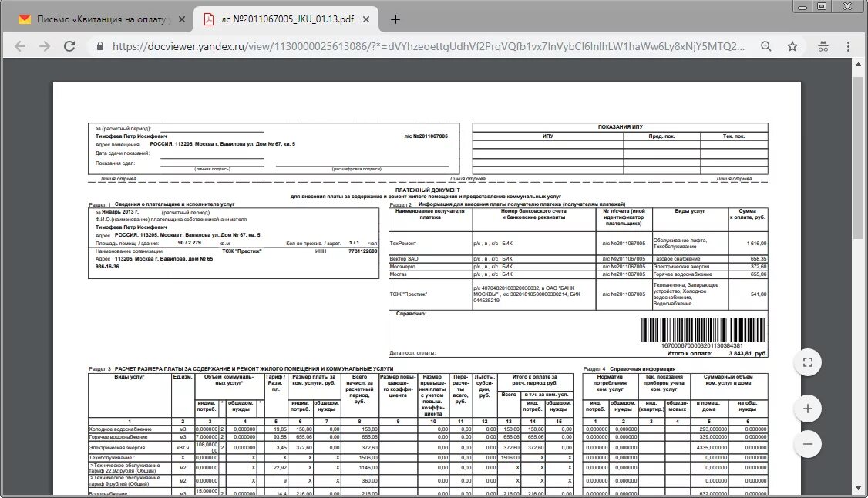
Task: Zoom out with the minus button
Action: coord(808,444)
